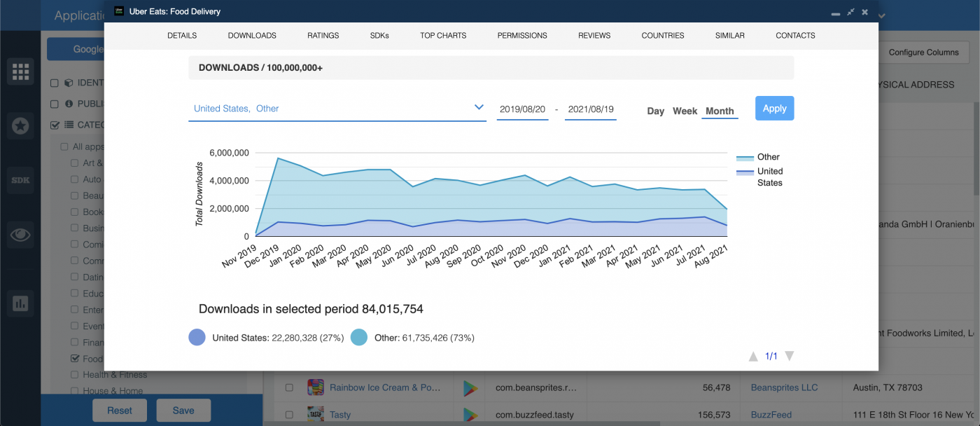The height and width of the screenshot is (426, 980).
Task: Switch to the CONTACTS tab
Action: pyautogui.click(x=795, y=35)
